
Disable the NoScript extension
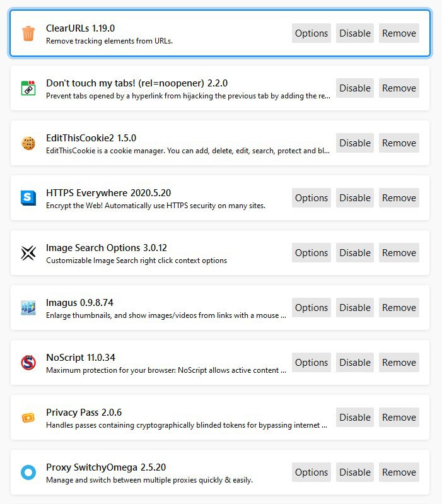(x=355, y=363)
